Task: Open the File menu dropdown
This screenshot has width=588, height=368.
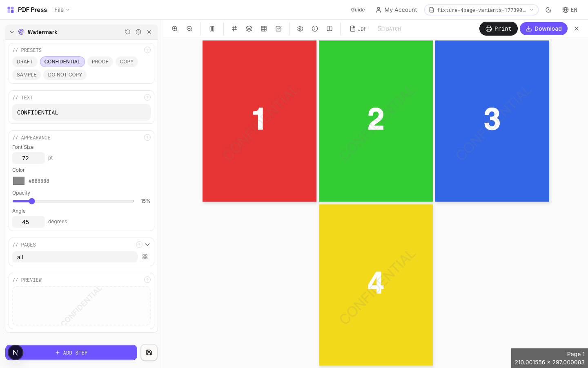Action: point(62,10)
